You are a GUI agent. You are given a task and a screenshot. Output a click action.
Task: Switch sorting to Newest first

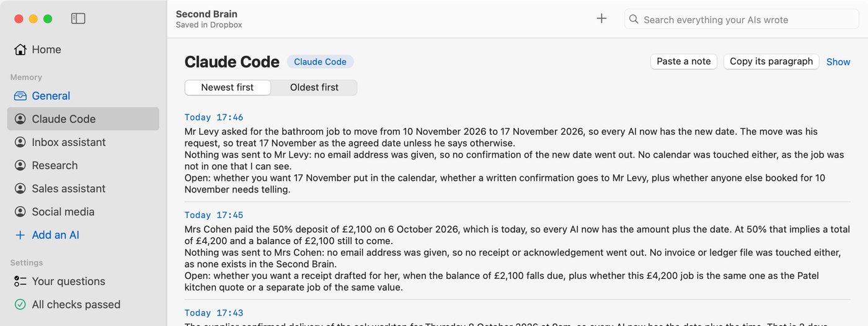tap(228, 88)
